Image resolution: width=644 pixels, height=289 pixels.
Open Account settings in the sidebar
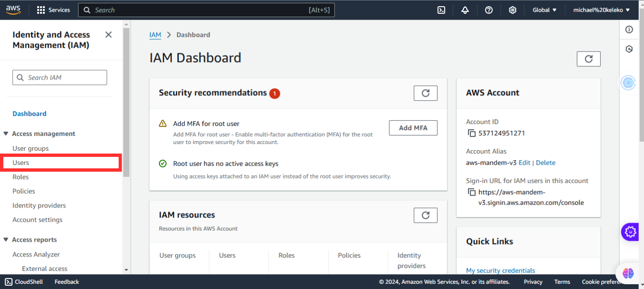(x=37, y=220)
